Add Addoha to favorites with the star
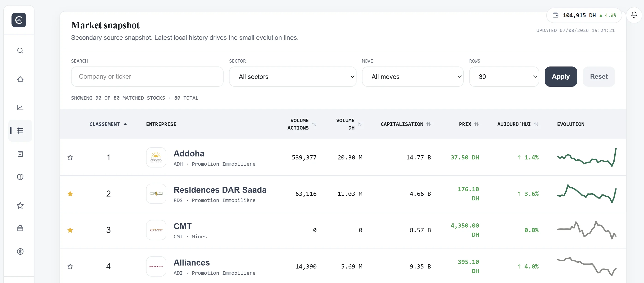The height and width of the screenshot is (283, 644). [x=70, y=158]
